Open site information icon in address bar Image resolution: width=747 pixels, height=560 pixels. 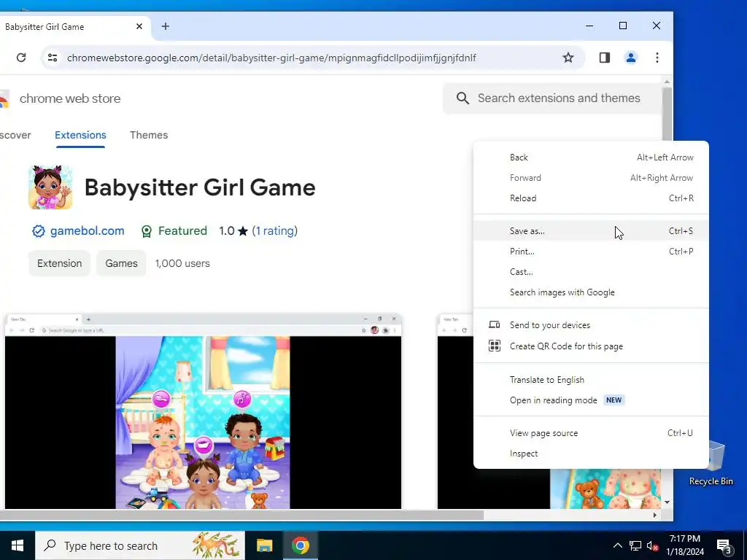53,58
